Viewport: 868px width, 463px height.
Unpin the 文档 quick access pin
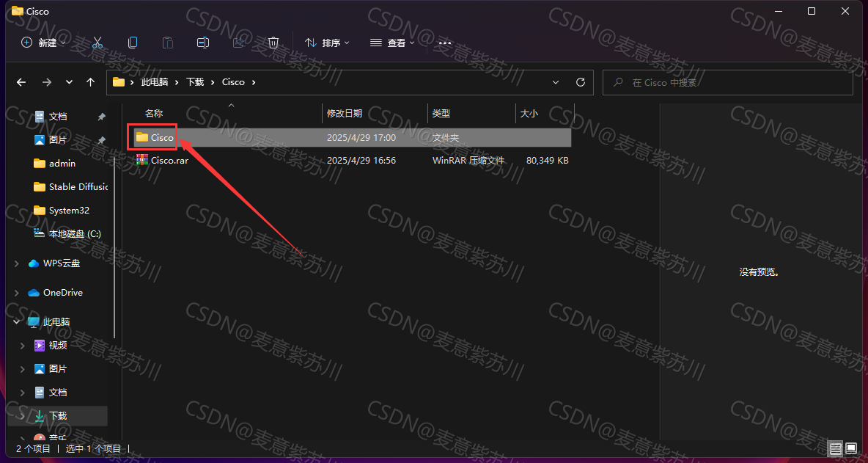tap(101, 117)
